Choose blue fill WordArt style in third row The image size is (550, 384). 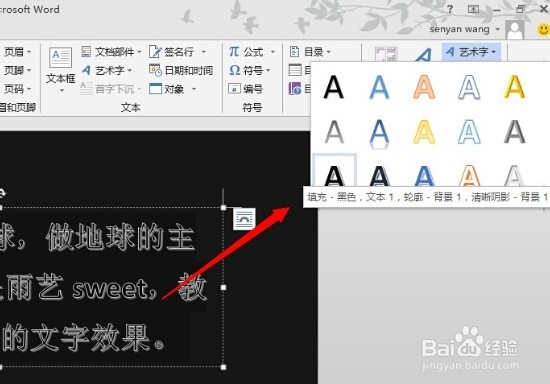click(x=424, y=175)
